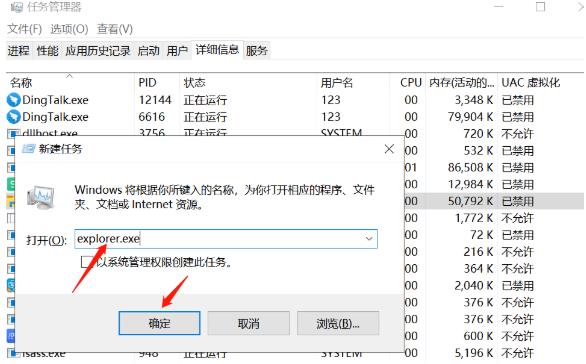Select the DingTalk.exe row with PID 12144

295,100
